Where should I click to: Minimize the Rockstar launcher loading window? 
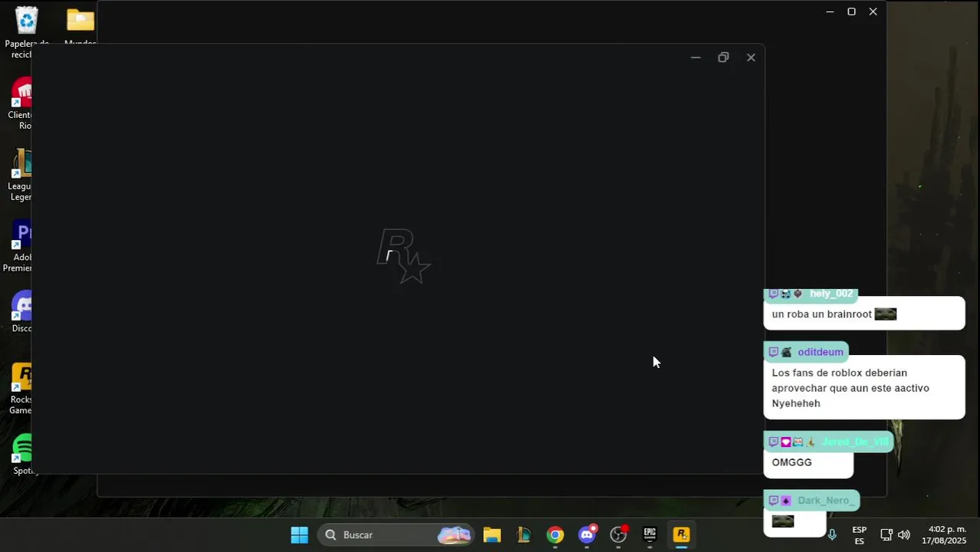[x=696, y=58]
